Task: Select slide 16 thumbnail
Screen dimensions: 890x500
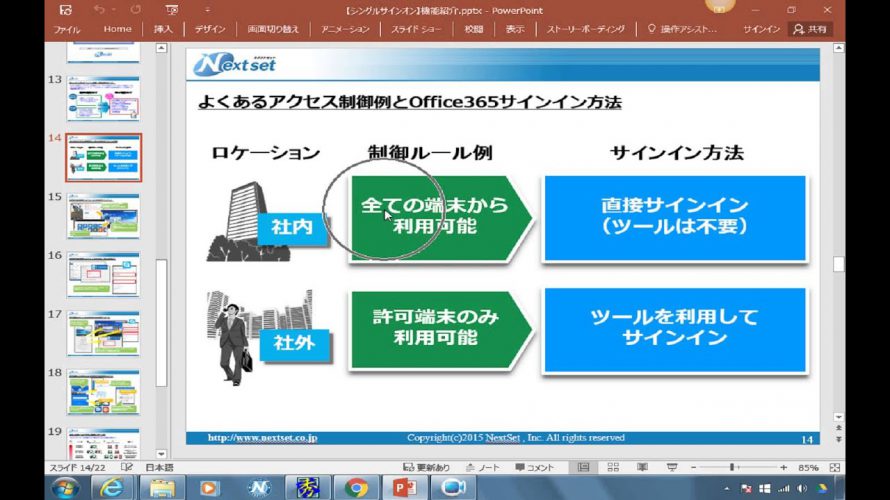Action: [103, 275]
